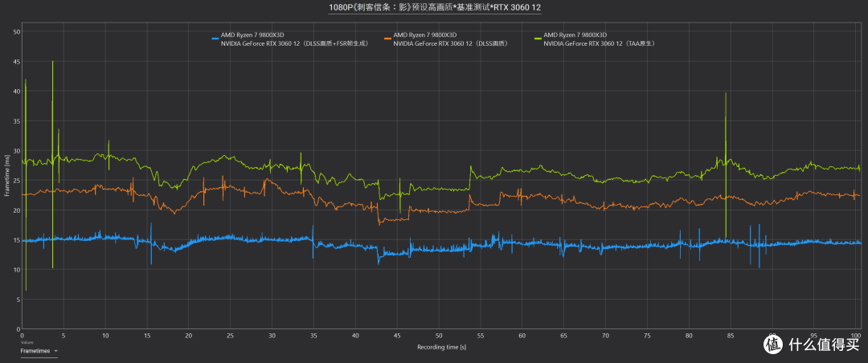Click the 45 tick on the recording time axis

click(397, 336)
